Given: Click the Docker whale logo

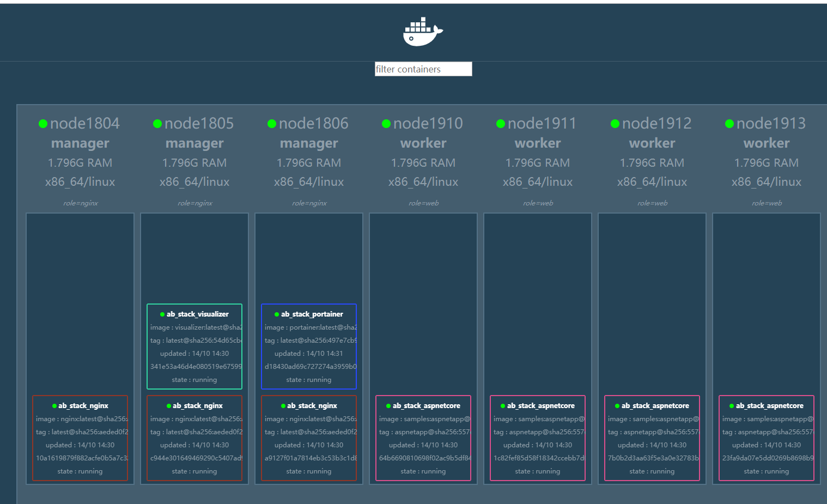Looking at the screenshot, I should point(423,32).
